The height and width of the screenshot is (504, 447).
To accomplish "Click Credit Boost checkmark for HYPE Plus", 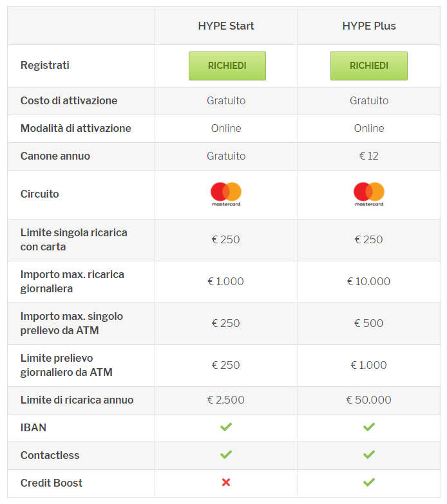I will tap(369, 482).
